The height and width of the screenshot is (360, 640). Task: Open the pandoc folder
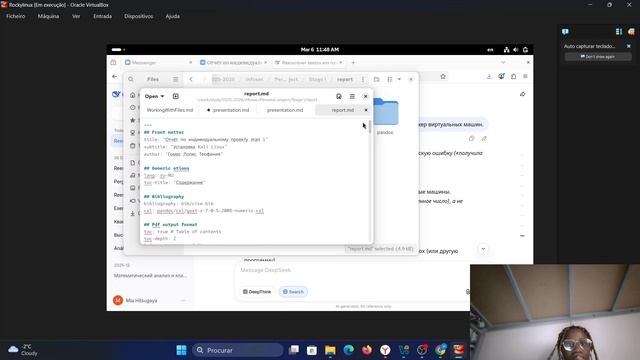pyautogui.click(x=385, y=116)
